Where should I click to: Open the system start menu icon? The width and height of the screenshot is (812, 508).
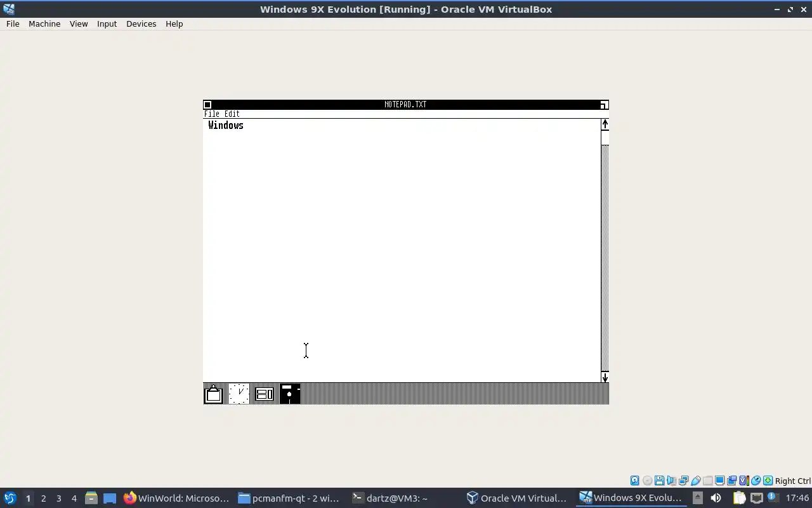(x=10, y=498)
